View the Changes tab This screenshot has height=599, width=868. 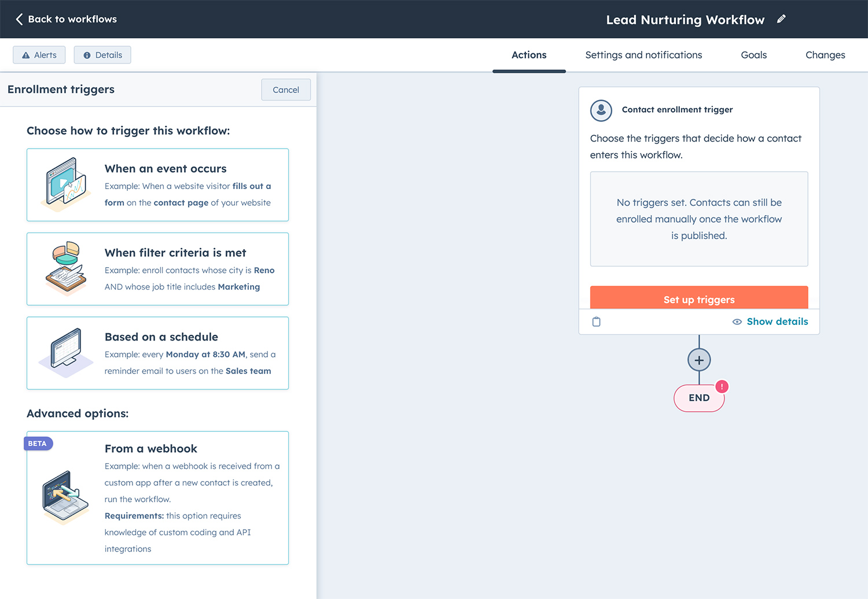pos(825,55)
